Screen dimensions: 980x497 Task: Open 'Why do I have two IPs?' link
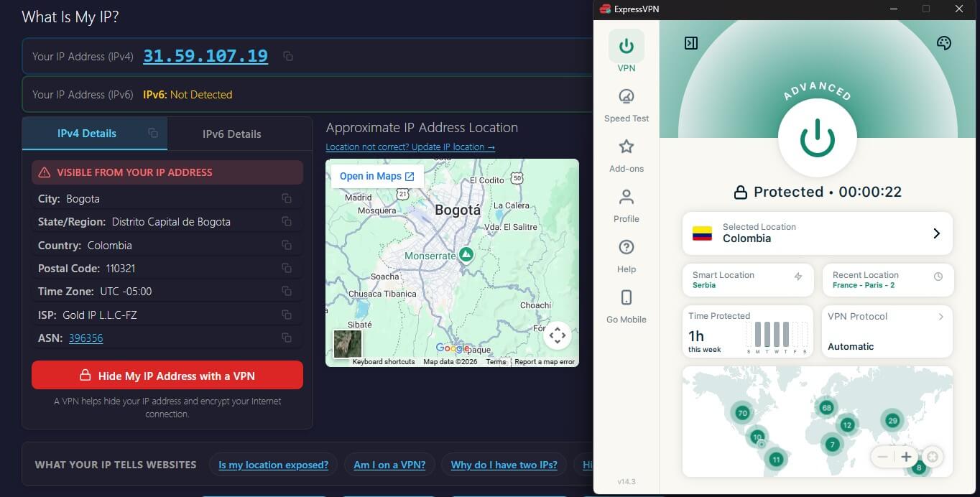pos(504,465)
